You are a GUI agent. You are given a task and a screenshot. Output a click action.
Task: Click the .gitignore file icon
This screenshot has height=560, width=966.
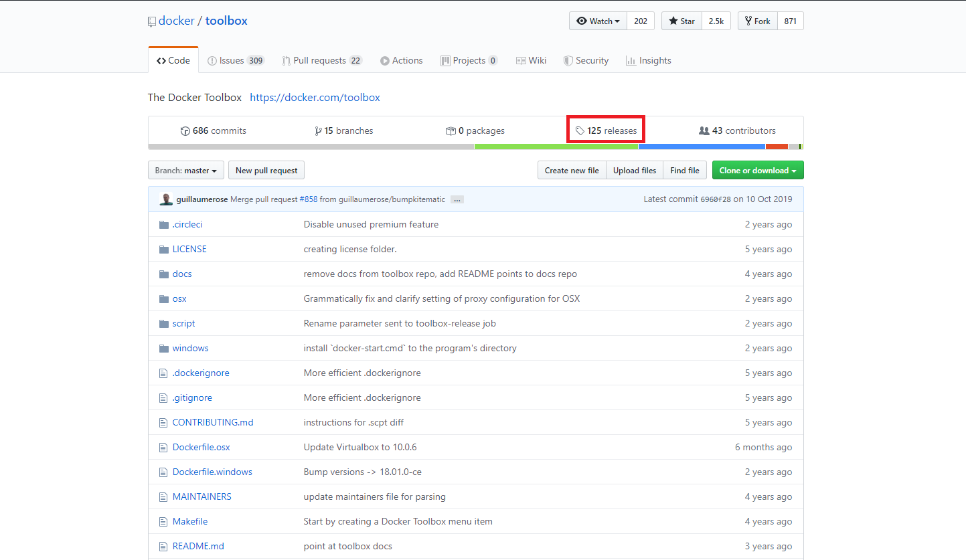[163, 398]
